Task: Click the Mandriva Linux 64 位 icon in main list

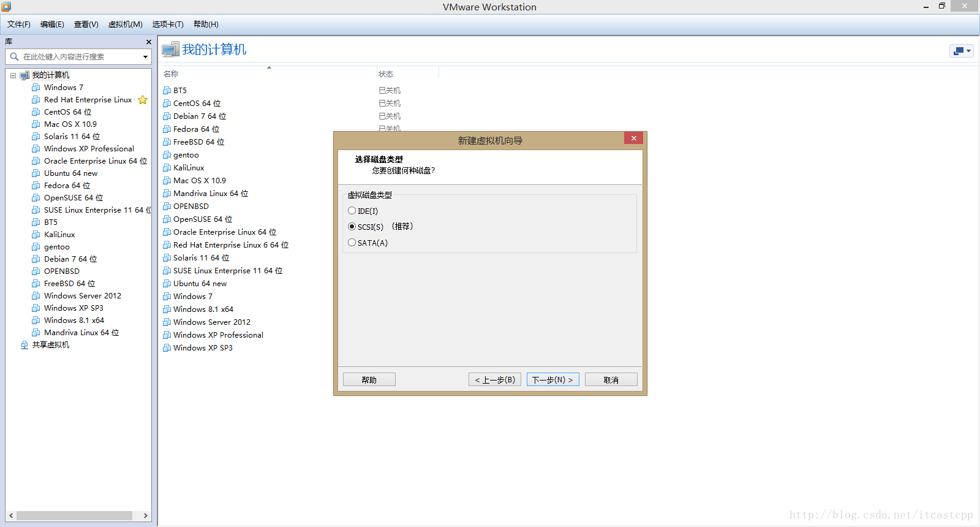Action: point(167,194)
